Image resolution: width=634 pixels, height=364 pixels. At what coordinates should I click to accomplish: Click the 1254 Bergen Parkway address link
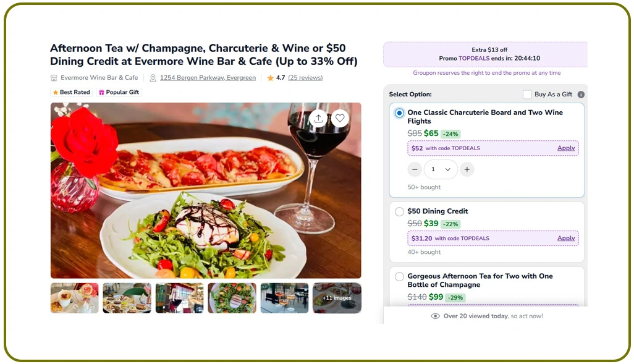(x=207, y=77)
